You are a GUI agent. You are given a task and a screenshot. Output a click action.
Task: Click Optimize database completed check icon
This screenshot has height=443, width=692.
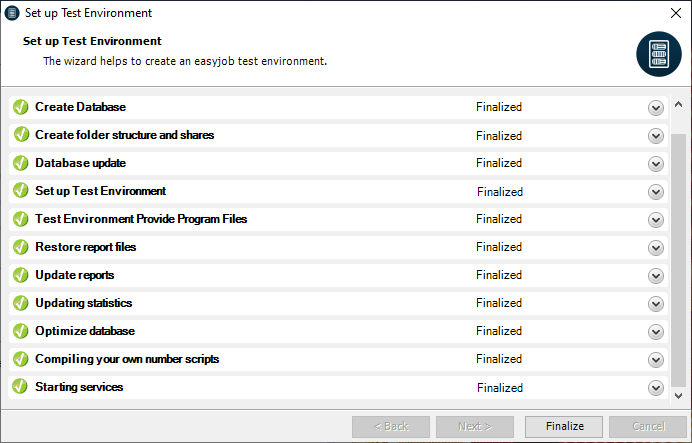pyautogui.click(x=21, y=331)
